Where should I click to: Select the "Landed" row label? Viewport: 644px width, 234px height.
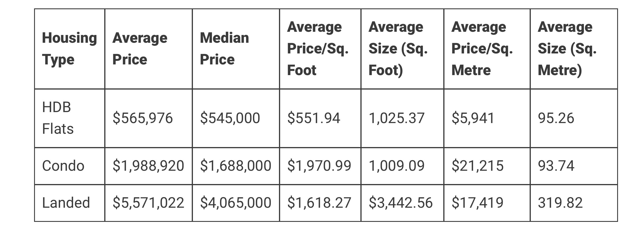[x=66, y=203]
